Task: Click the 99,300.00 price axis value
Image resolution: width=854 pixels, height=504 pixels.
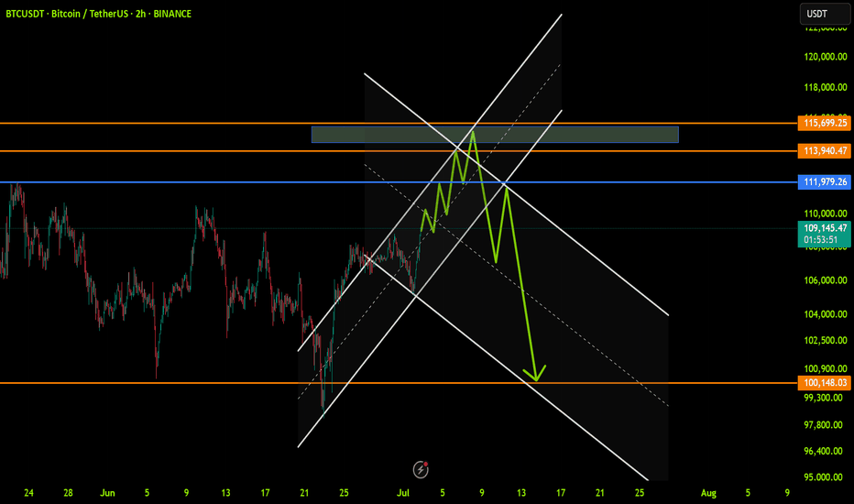Action: coord(824,398)
